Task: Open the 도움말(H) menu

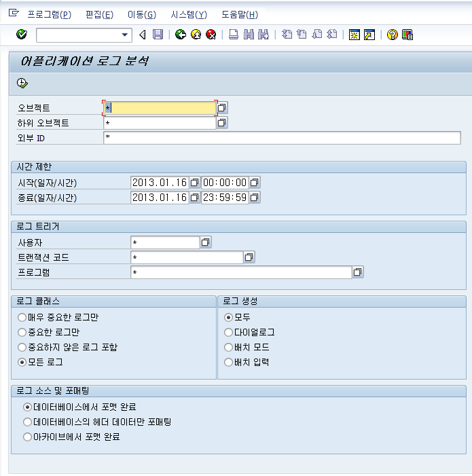Action: [240, 14]
